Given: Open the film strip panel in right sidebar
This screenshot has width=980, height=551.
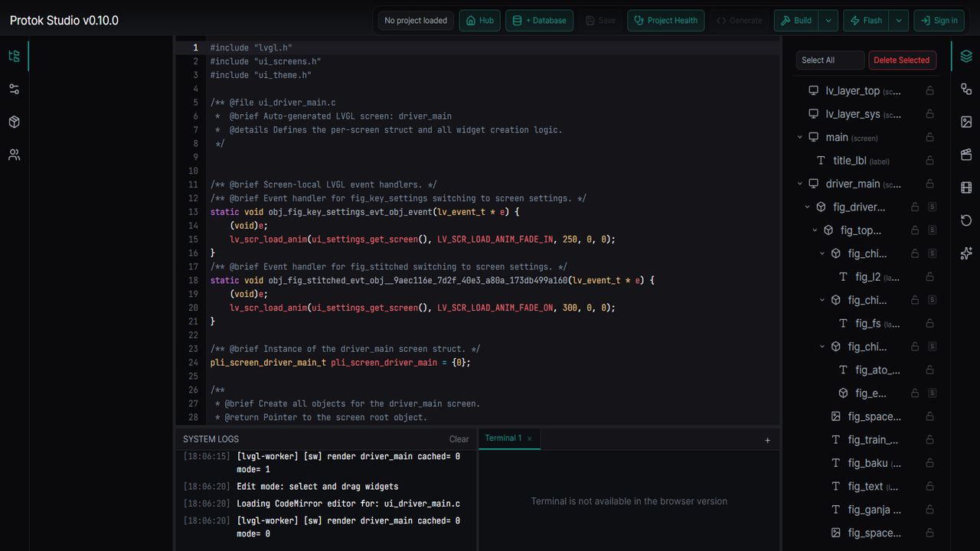Looking at the screenshot, I should (966, 187).
